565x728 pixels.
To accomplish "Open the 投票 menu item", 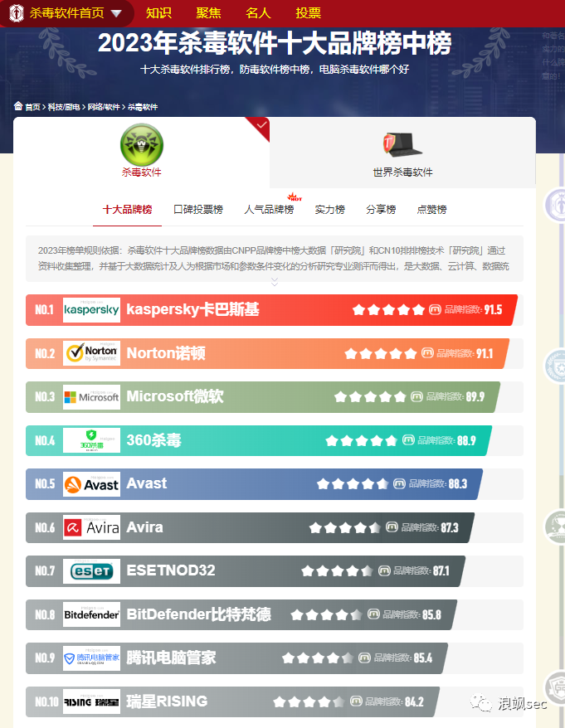I will click(308, 13).
